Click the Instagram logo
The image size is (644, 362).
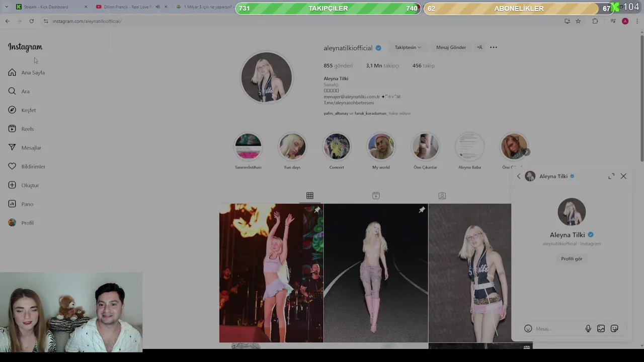[x=25, y=47]
